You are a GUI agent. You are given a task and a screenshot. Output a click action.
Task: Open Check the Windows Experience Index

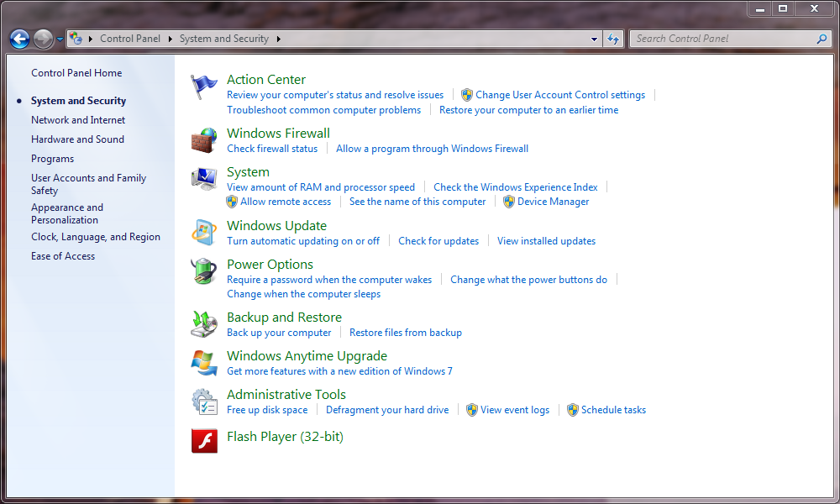516,187
